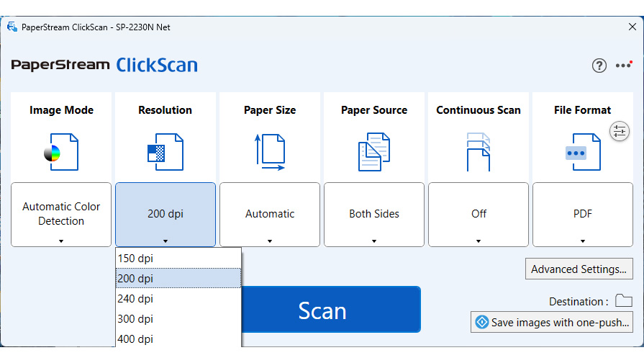Click the Continuous Scan heading text

point(479,110)
